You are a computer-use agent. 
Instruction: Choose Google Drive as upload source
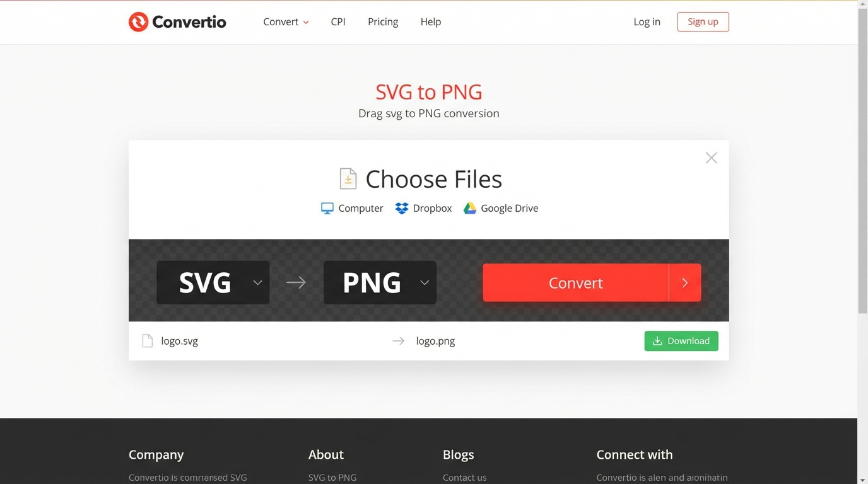coord(469,208)
